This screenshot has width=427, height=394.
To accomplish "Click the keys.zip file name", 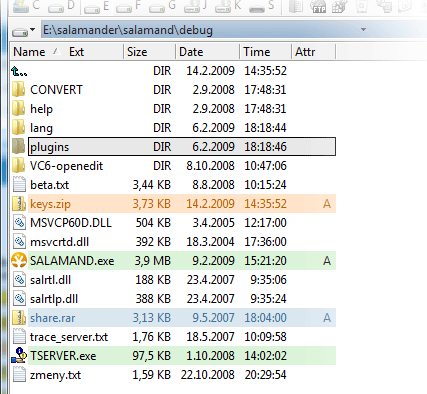I will (x=50, y=204).
